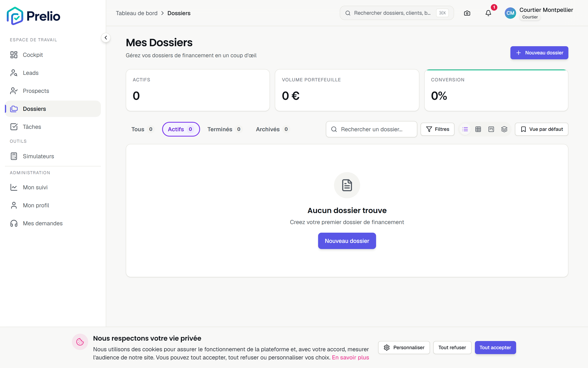
Task: Click the Prelio logo
Action: coord(33,16)
